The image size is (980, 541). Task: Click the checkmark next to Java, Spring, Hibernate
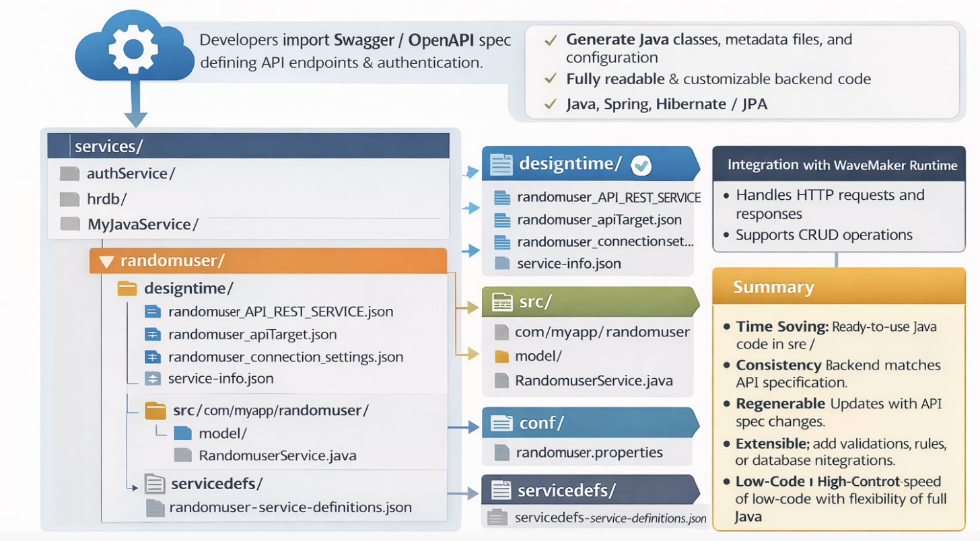tap(550, 104)
